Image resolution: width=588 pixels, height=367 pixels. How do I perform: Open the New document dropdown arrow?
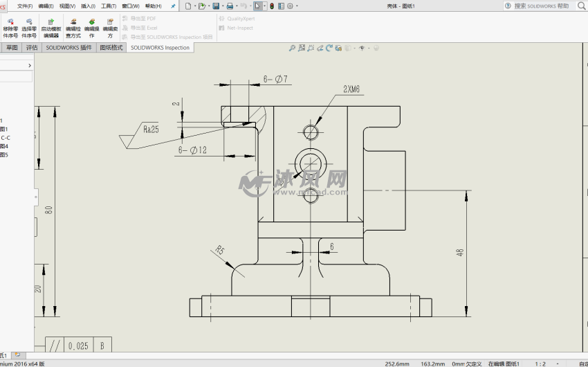[x=195, y=6]
